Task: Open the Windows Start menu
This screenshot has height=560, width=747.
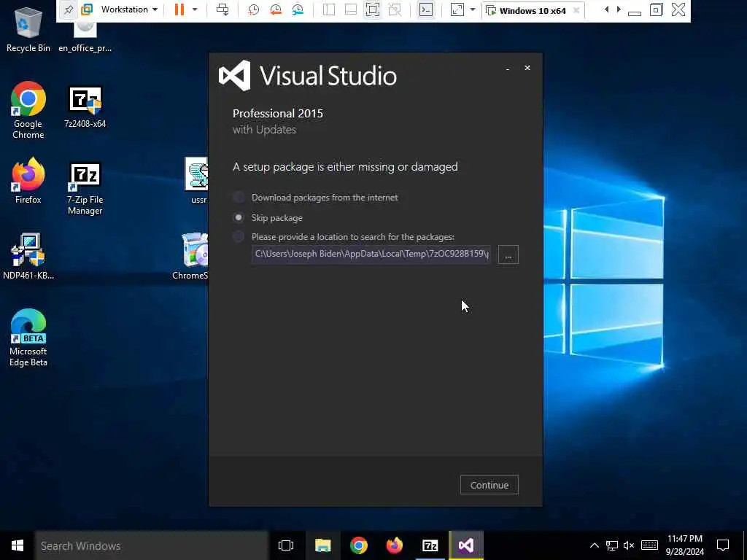Action: click(x=18, y=545)
